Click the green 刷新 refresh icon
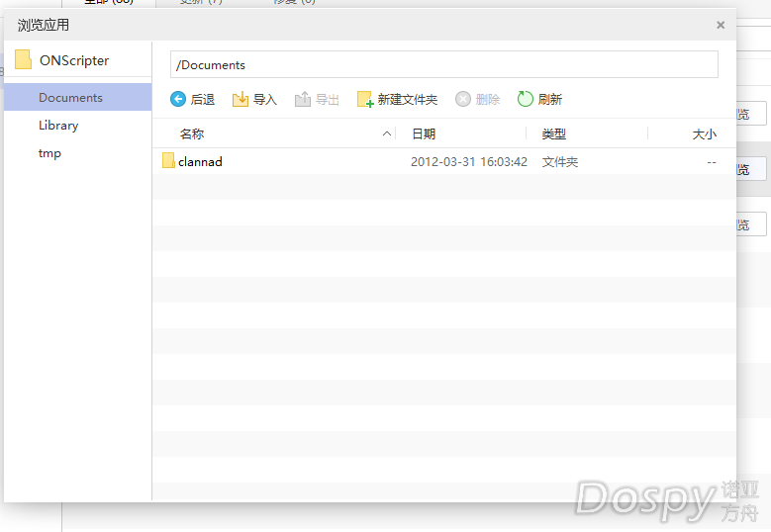The width and height of the screenshot is (771, 532). click(x=526, y=99)
